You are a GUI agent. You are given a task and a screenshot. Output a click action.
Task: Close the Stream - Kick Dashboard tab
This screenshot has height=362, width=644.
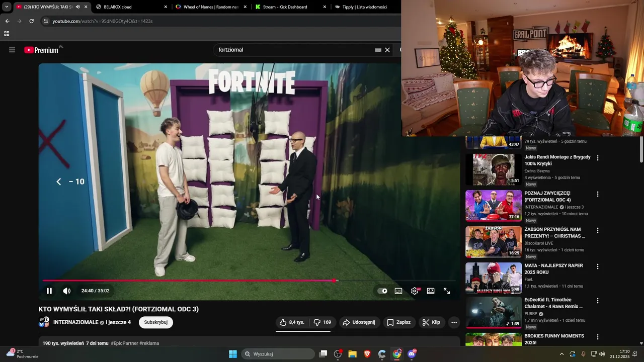(x=325, y=7)
